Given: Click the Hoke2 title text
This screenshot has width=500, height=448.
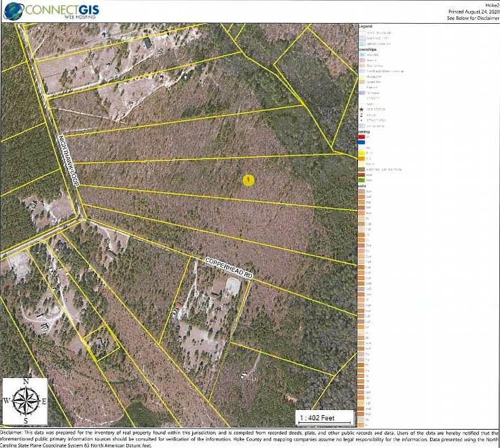Looking at the screenshot, I should click(x=493, y=5).
